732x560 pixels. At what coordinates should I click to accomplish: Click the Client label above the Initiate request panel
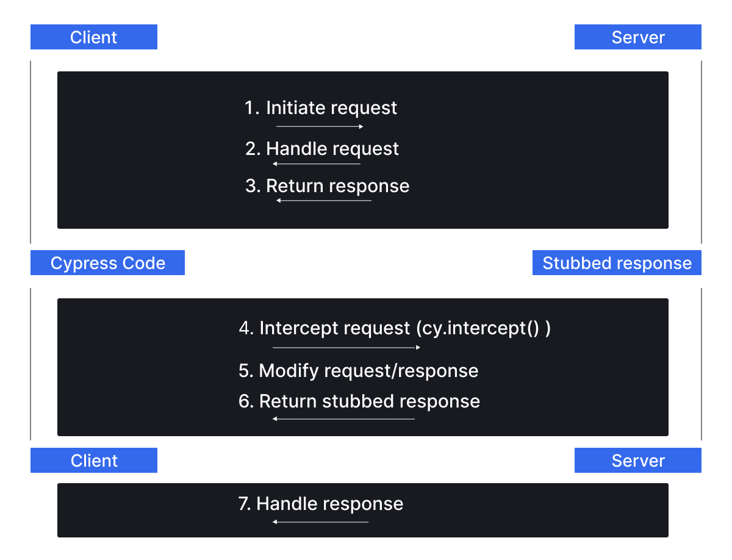(x=94, y=37)
